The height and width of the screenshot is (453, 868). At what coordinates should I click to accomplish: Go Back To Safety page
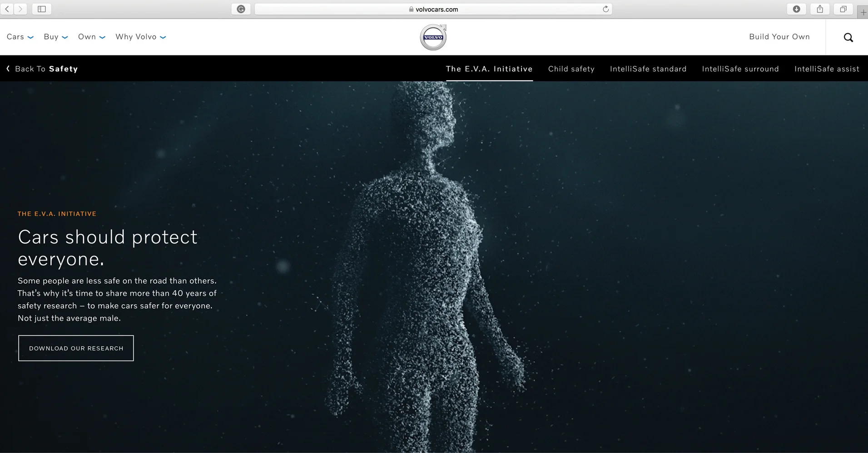42,69
